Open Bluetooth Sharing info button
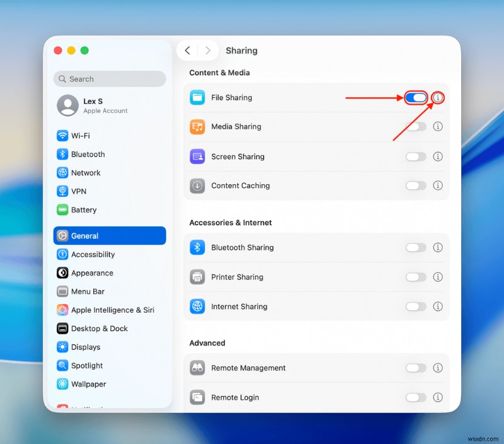The width and height of the screenshot is (504, 444). (x=438, y=247)
